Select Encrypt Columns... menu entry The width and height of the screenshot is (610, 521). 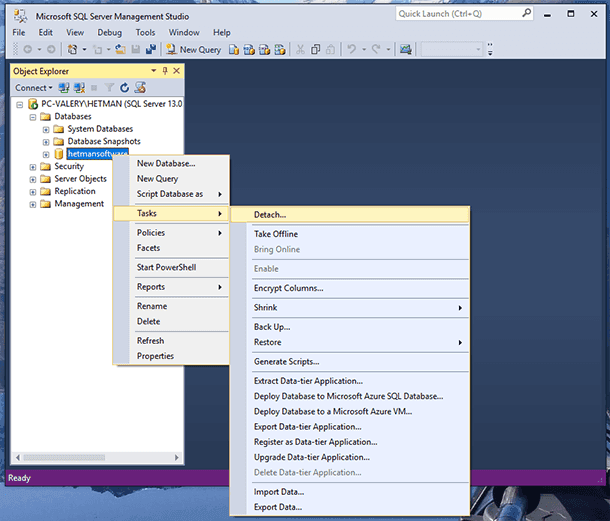click(350, 288)
